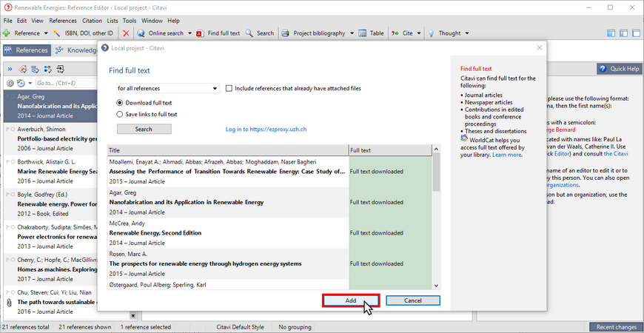Click the Project bibliography printer icon
The image size is (644, 333).
286,33
